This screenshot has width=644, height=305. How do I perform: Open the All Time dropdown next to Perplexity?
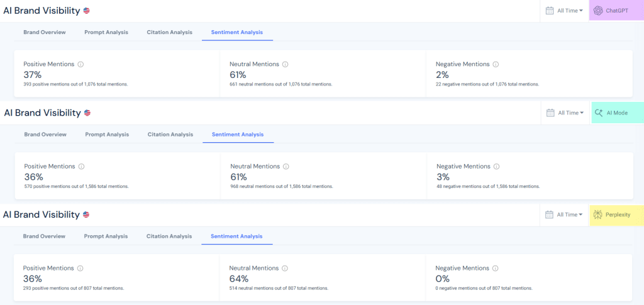pos(570,215)
